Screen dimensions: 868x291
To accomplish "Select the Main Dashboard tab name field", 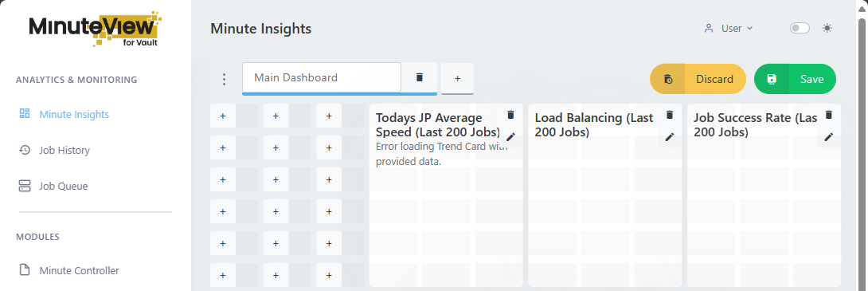I will [x=322, y=77].
